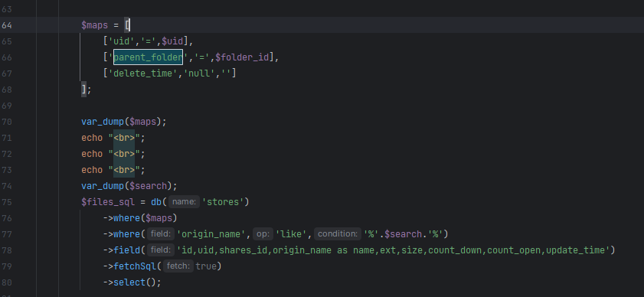
Task: Click the $files_sql variable
Action: tap(108, 202)
